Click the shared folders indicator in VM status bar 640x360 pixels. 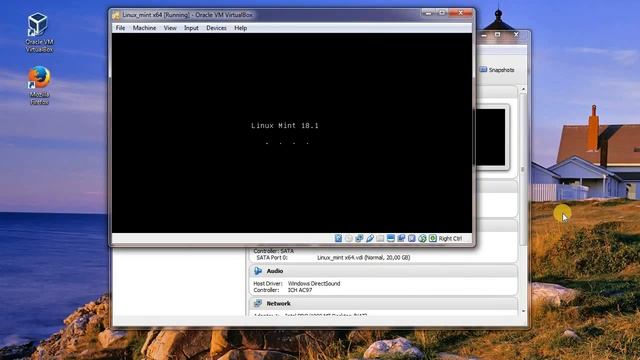pos(380,238)
